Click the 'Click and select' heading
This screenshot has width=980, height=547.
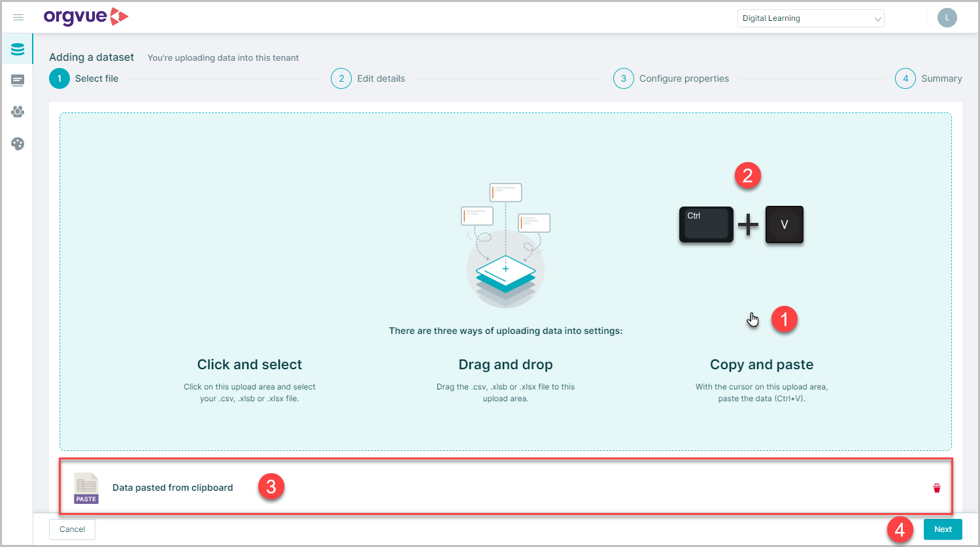coord(250,365)
